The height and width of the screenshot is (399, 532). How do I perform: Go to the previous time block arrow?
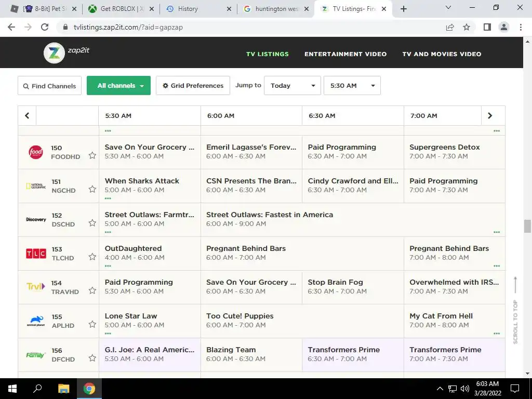pyautogui.click(x=27, y=116)
